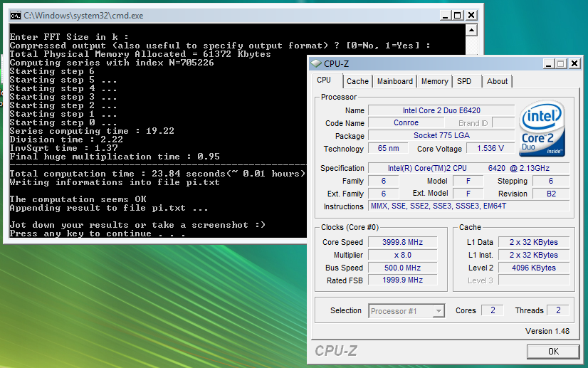This screenshot has width=588, height=368.
Task: Click the cmd window scroll up arrow
Action: coord(471,30)
